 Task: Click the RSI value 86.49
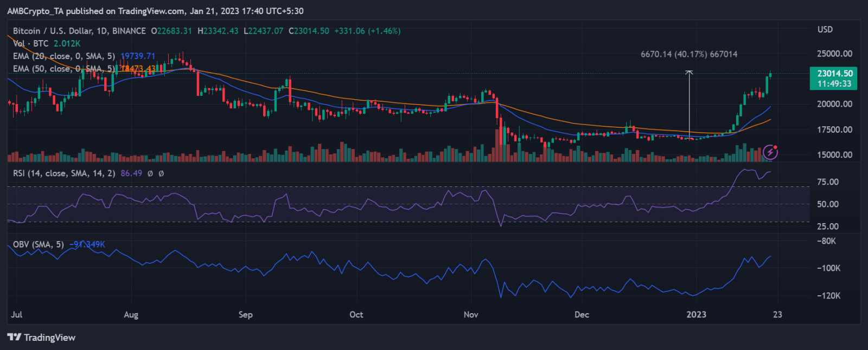click(131, 173)
